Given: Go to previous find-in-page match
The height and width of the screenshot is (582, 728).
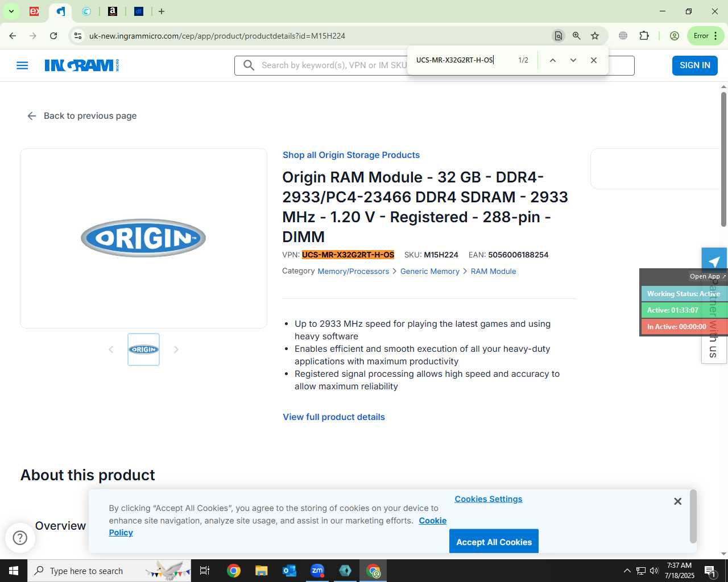Looking at the screenshot, I should click(552, 60).
